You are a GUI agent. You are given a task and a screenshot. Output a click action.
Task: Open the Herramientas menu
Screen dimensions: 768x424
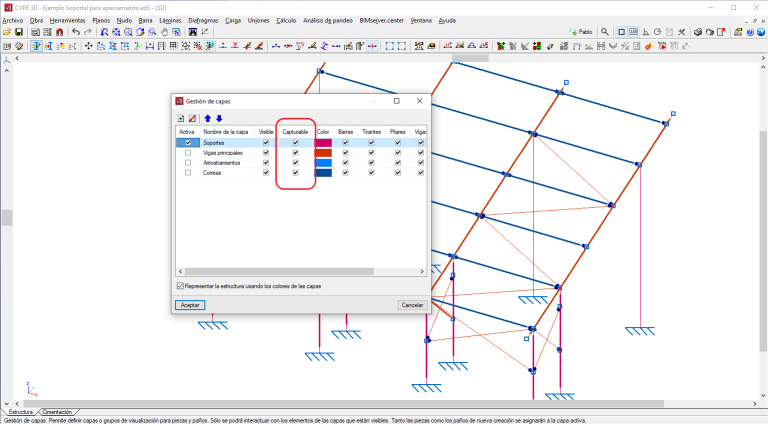click(x=67, y=20)
